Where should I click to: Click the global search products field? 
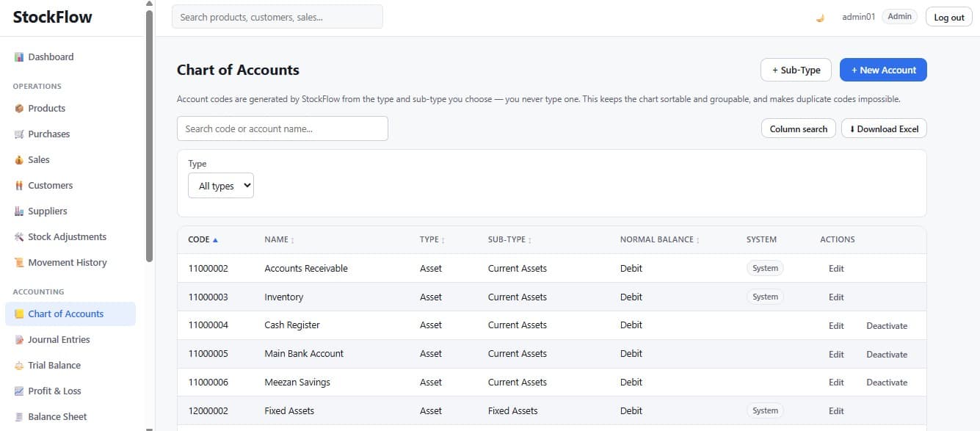(277, 17)
